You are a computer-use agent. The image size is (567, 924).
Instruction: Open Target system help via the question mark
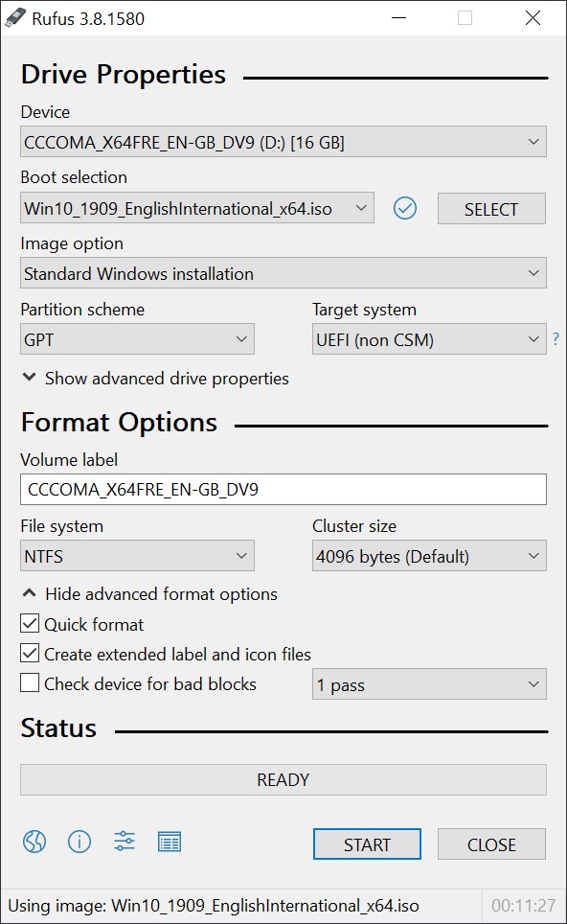pos(556,338)
